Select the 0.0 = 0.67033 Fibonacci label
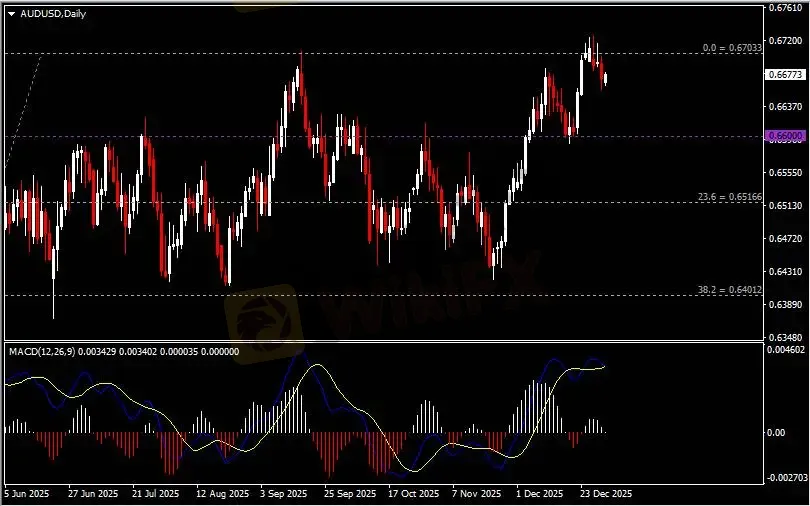Image resolution: width=810 pixels, height=506 pixels. click(732, 47)
